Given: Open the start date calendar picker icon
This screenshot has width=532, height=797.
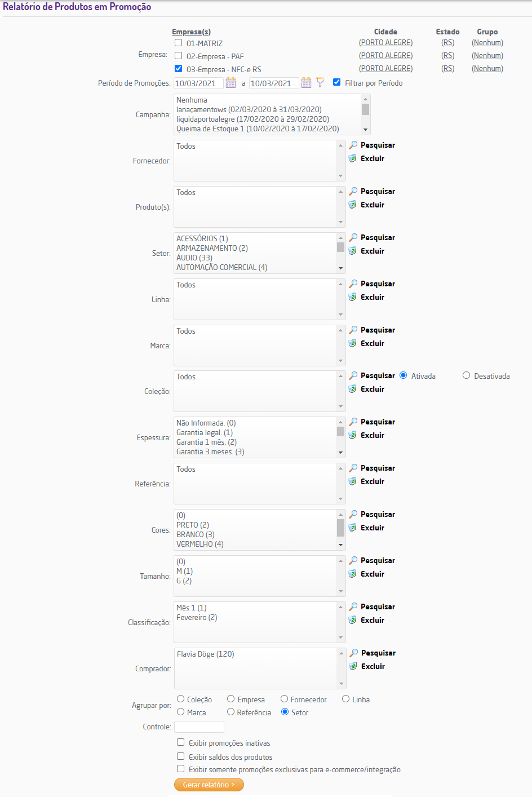Looking at the screenshot, I should coord(230,83).
